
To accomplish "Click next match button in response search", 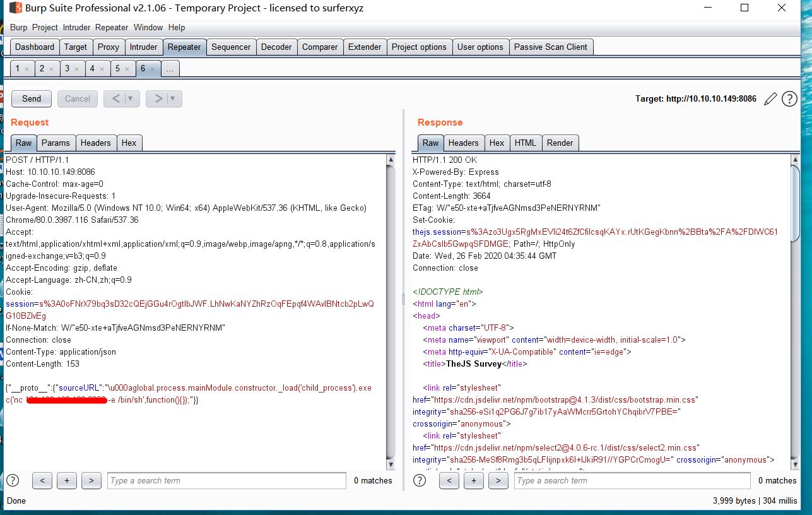I will click(x=498, y=480).
